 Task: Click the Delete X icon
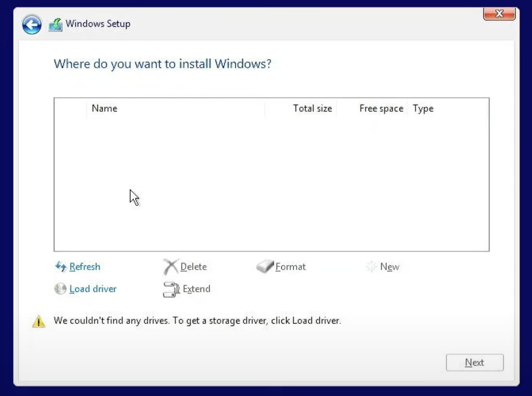171,266
